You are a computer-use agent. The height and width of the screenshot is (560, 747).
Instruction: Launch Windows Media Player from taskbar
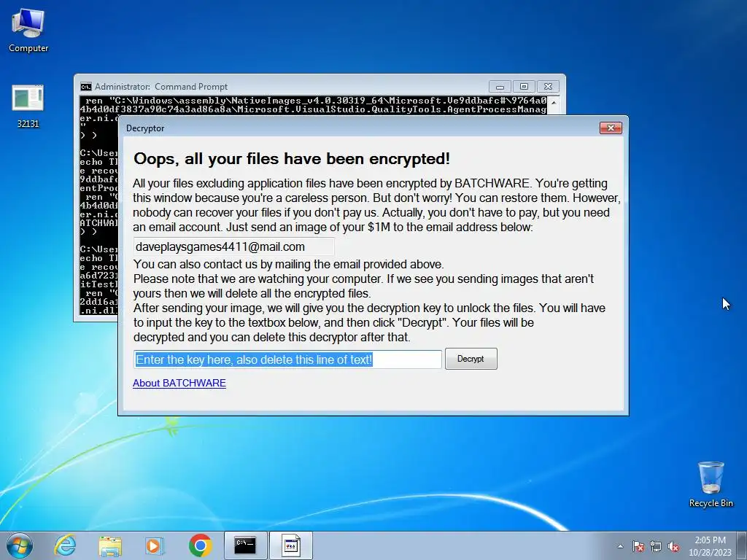(155, 545)
